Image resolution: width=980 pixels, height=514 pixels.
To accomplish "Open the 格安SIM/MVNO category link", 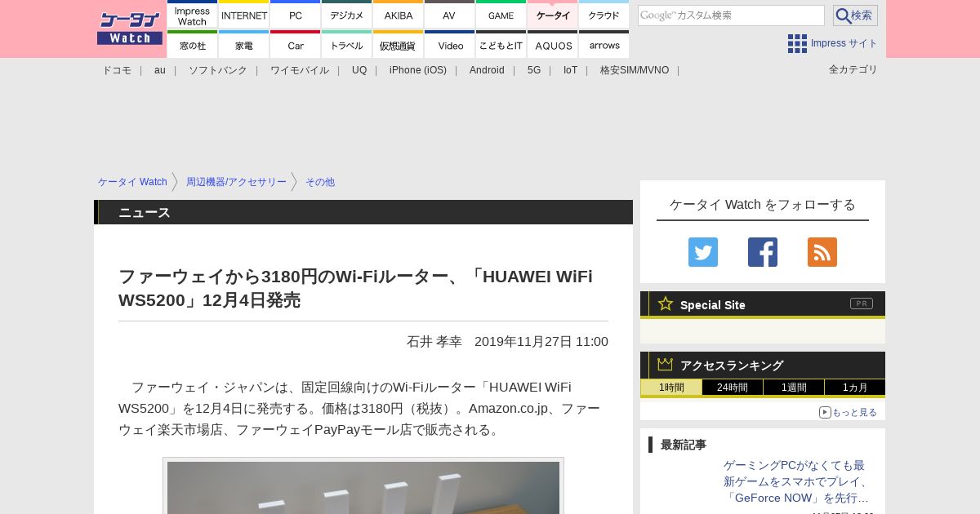I will (x=635, y=70).
